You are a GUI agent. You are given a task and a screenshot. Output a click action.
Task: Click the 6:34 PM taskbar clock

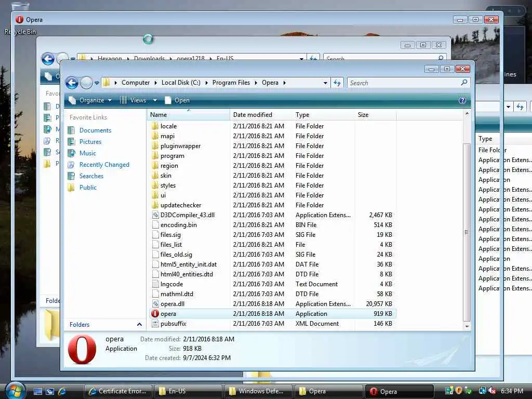point(512,391)
